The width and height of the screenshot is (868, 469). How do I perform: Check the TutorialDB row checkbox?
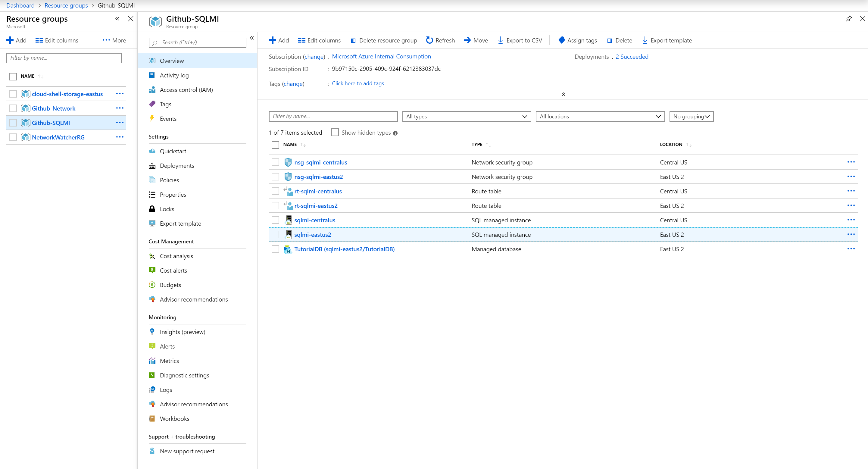[x=275, y=249]
